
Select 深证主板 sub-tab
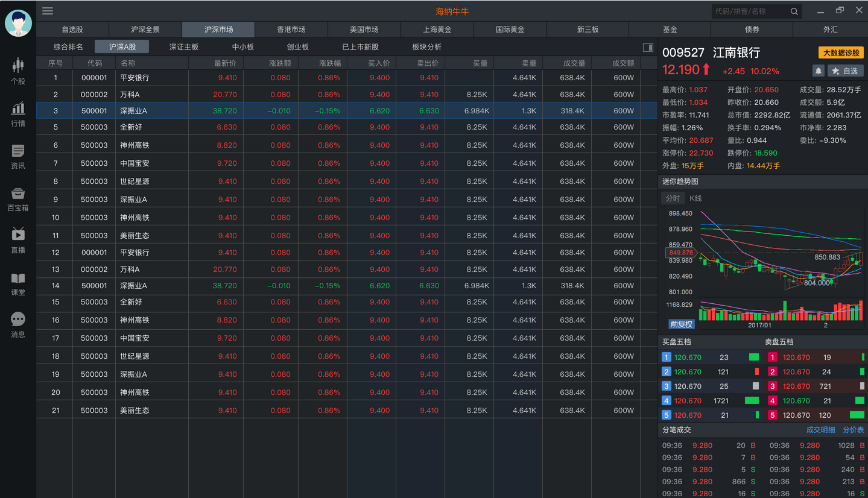coord(184,47)
